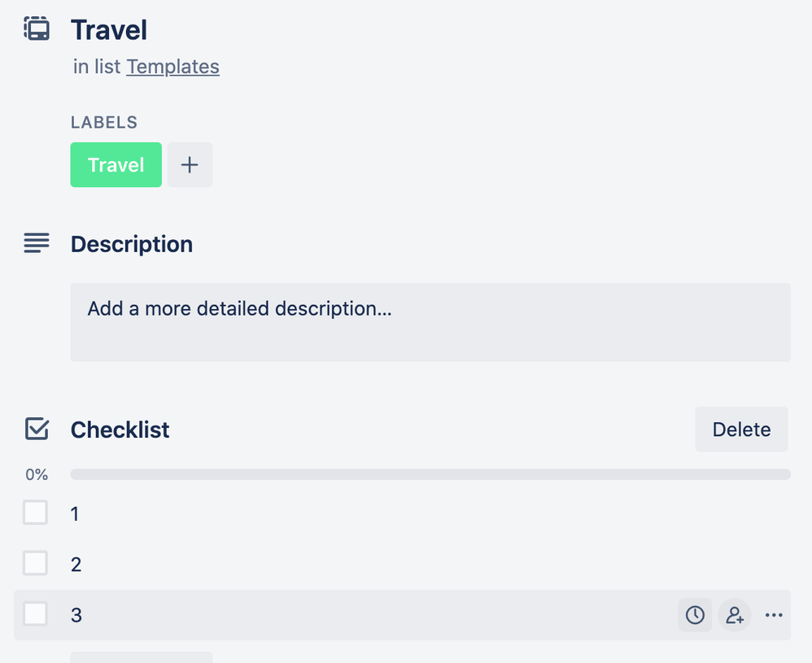812x663 pixels.
Task: Set due date with clock icon on item 3
Action: click(695, 615)
